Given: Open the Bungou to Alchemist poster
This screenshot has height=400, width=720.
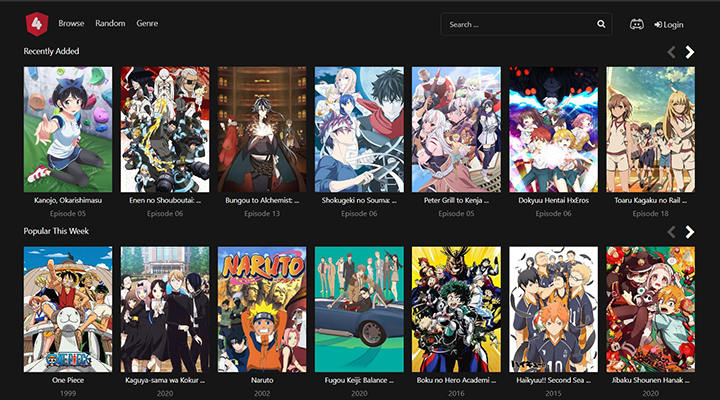Looking at the screenshot, I should click(262, 129).
